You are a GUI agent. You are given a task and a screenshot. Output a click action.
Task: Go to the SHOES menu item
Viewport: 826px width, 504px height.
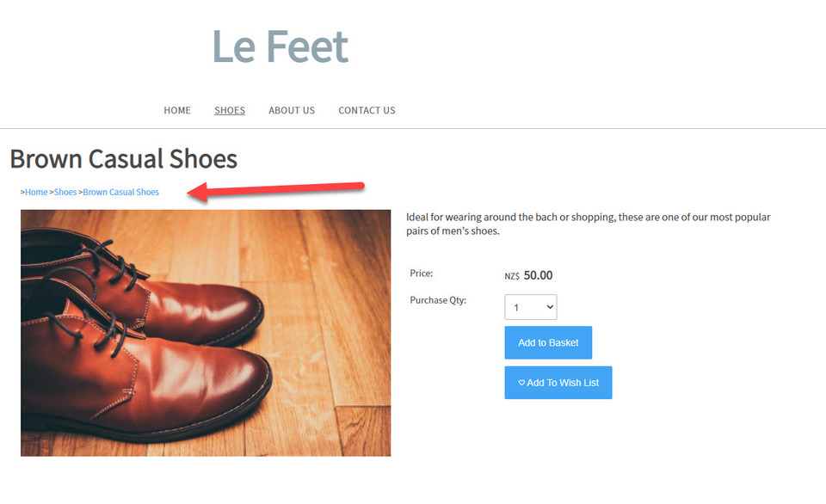[230, 110]
